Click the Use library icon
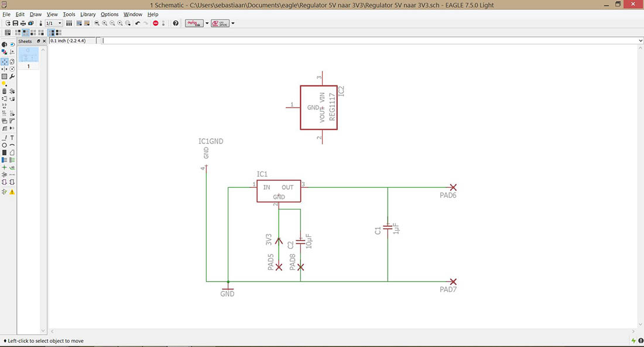Image resolution: width=644 pixels, height=347 pixels. (x=69, y=23)
